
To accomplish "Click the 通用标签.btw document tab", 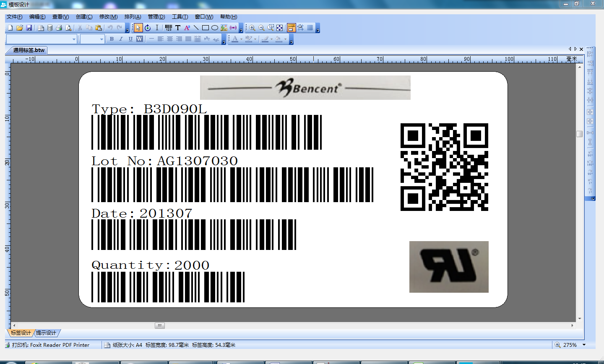I will click(29, 50).
